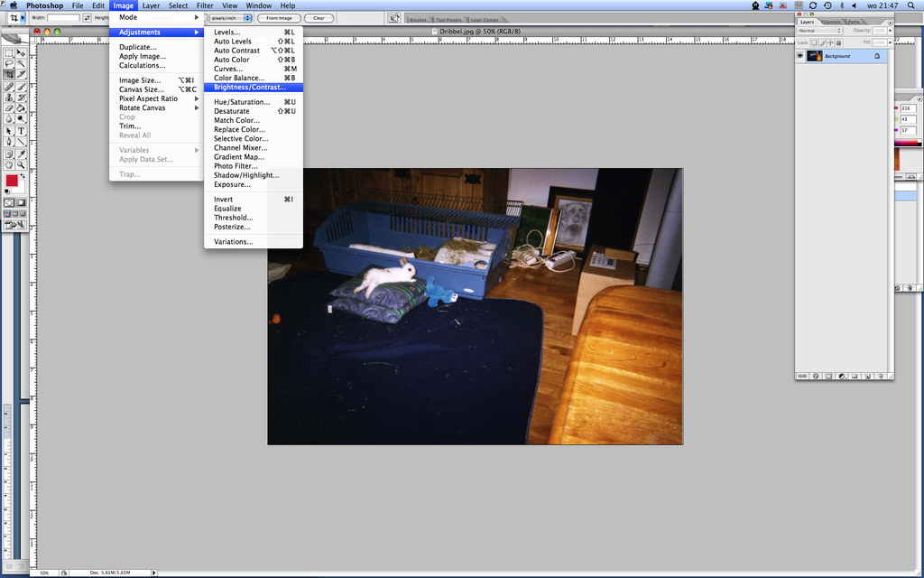Create new layer from Layers panel
Screen dimensions: 924x578
point(866,376)
